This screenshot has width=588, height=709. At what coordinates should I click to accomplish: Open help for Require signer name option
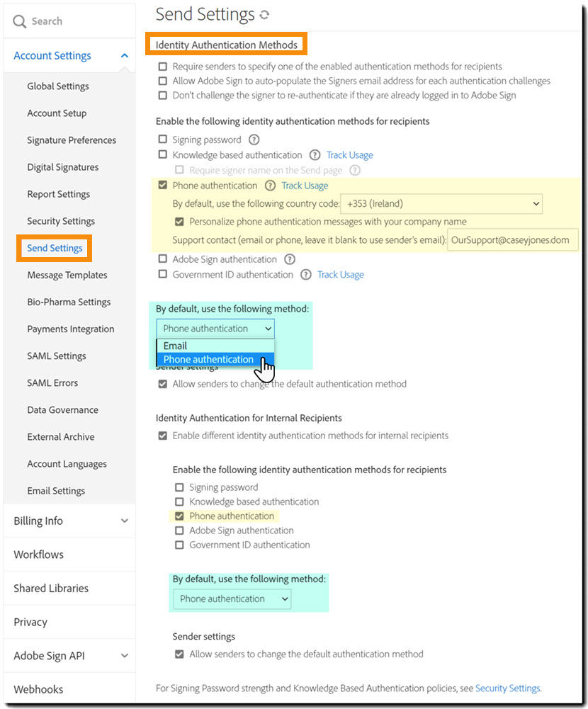(x=356, y=170)
